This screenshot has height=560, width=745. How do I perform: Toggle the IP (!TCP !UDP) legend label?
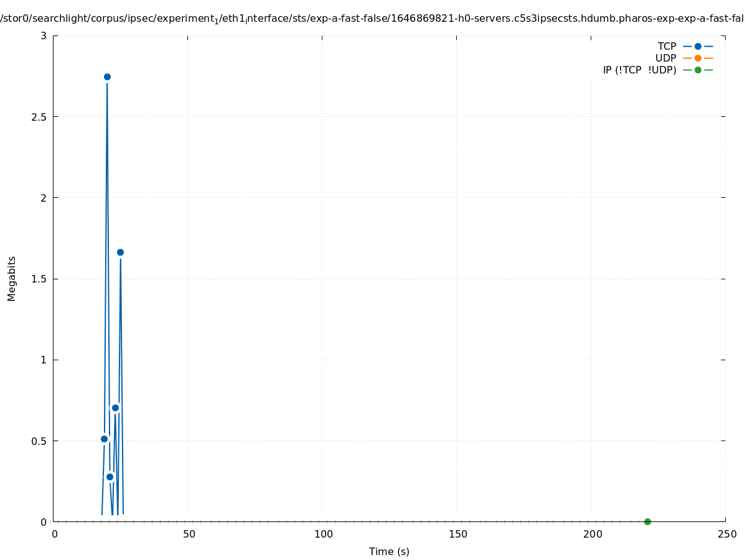coord(639,70)
